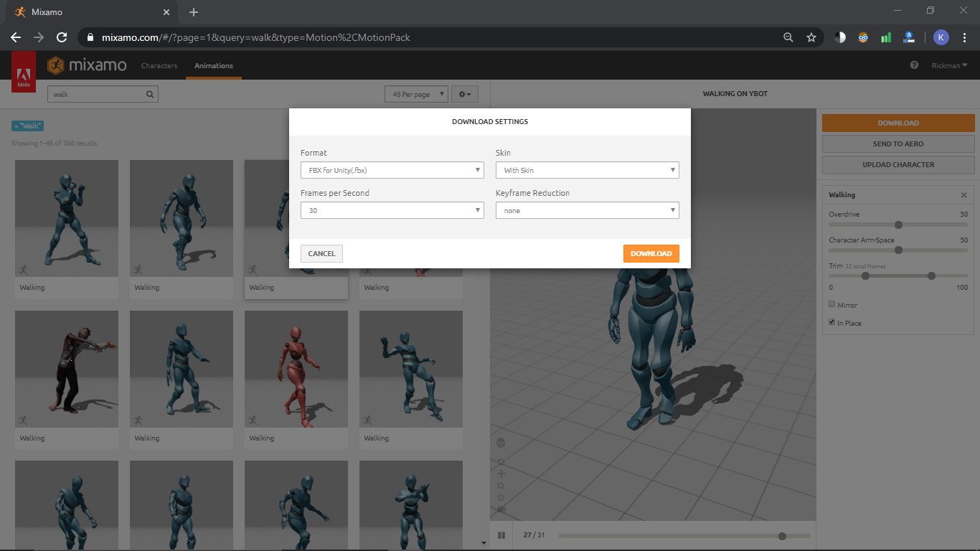
Task: Open the 48 Per page dropdown
Action: point(416,94)
